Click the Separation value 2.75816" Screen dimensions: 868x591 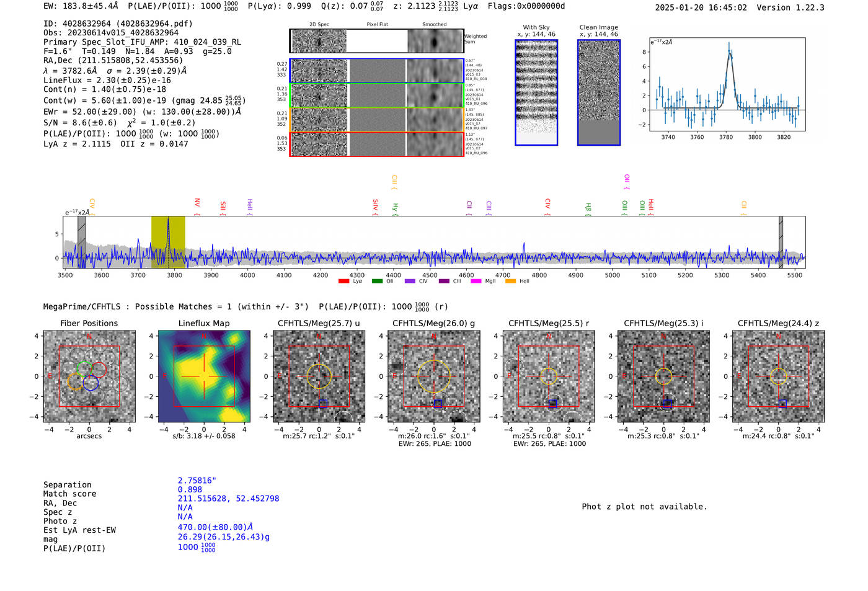[x=197, y=481]
